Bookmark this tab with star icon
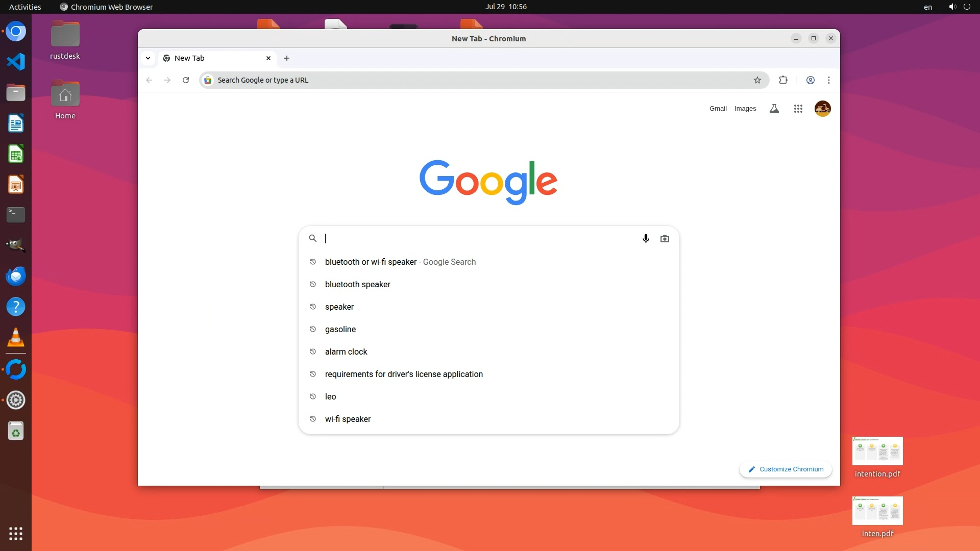Image resolution: width=980 pixels, height=551 pixels. pos(757,80)
